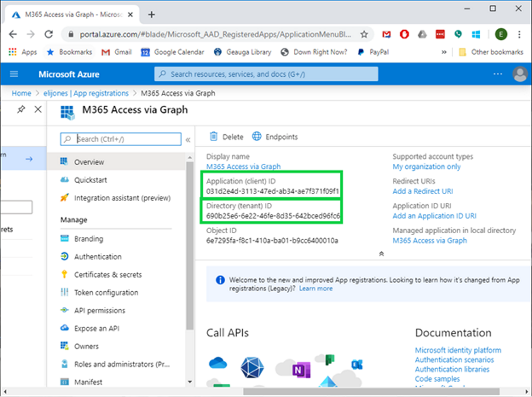
Task: Open the Azure header ellipsis menu
Action: 498,74
